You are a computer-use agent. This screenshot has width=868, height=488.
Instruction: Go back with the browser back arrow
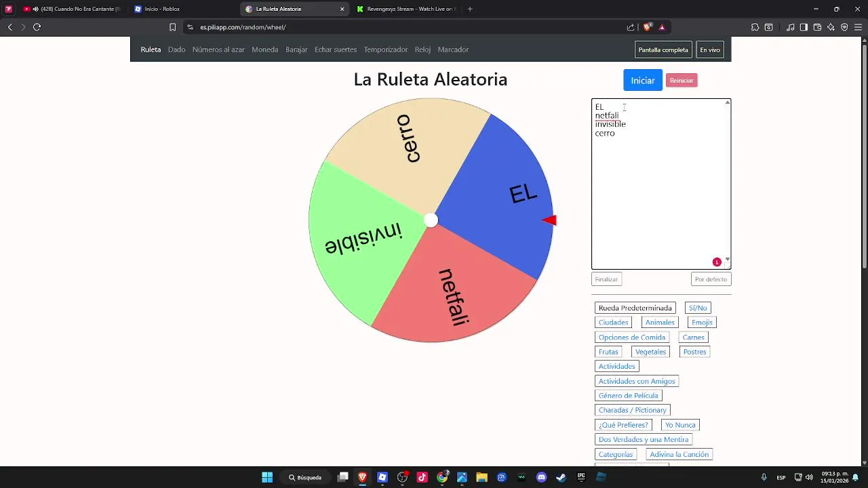(x=9, y=27)
